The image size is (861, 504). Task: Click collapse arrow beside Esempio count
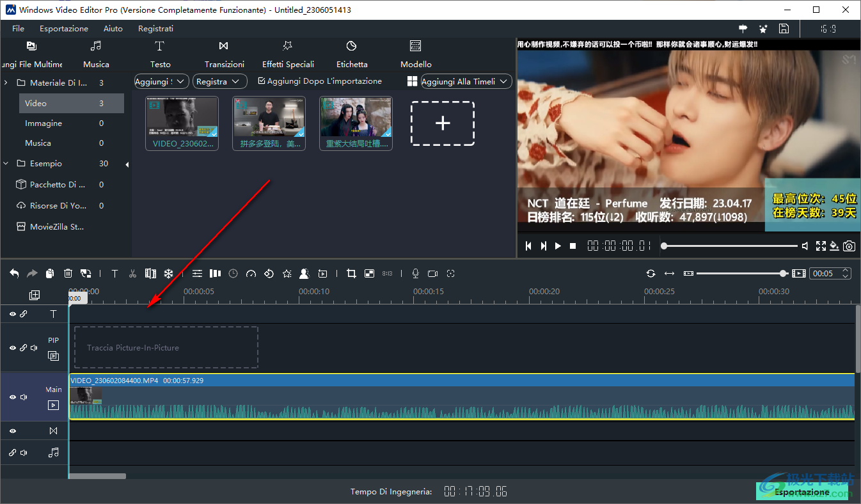127,164
